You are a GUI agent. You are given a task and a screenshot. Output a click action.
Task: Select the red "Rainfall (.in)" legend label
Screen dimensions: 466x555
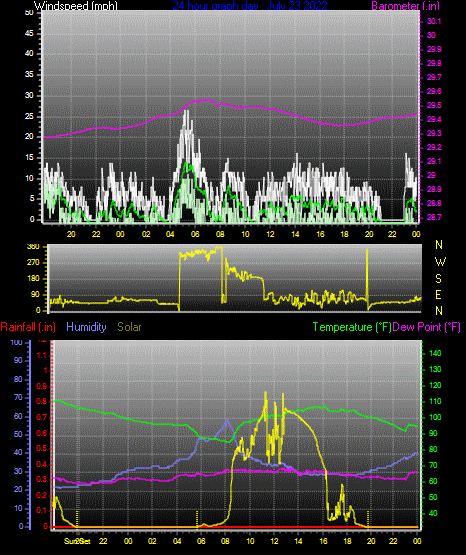[x=28, y=327]
